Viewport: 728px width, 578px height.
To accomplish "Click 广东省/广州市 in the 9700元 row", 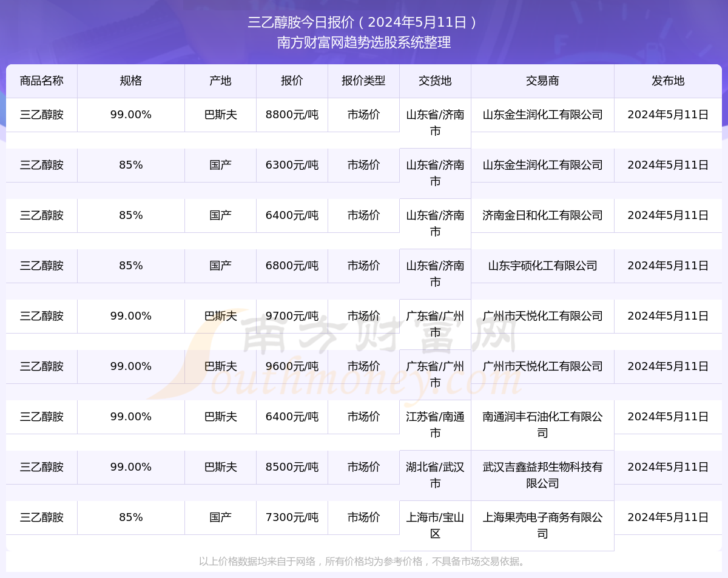I will 435,324.
